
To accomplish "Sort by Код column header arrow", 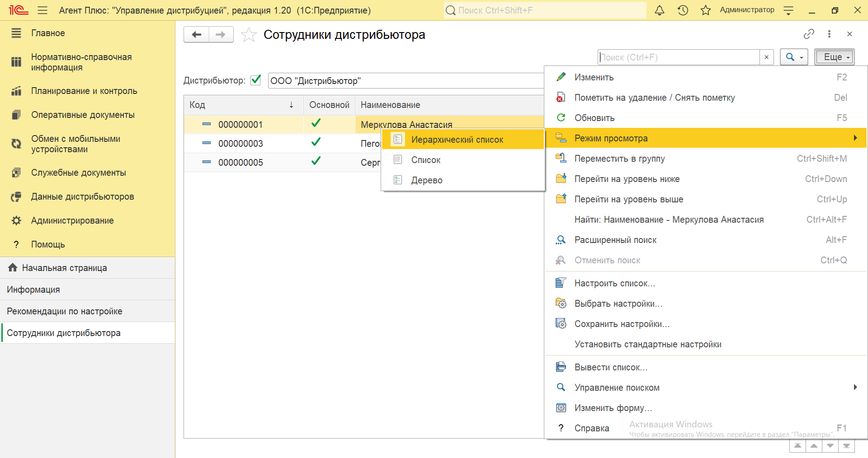I will click(x=292, y=105).
